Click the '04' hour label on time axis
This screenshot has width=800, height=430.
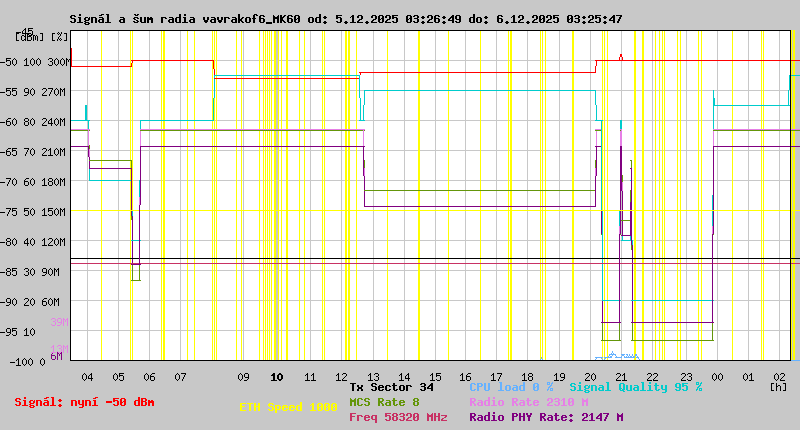(x=87, y=377)
